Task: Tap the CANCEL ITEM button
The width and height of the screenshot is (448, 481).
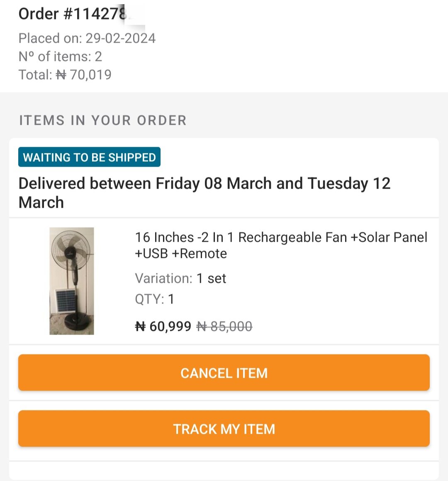Action: [224, 373]
